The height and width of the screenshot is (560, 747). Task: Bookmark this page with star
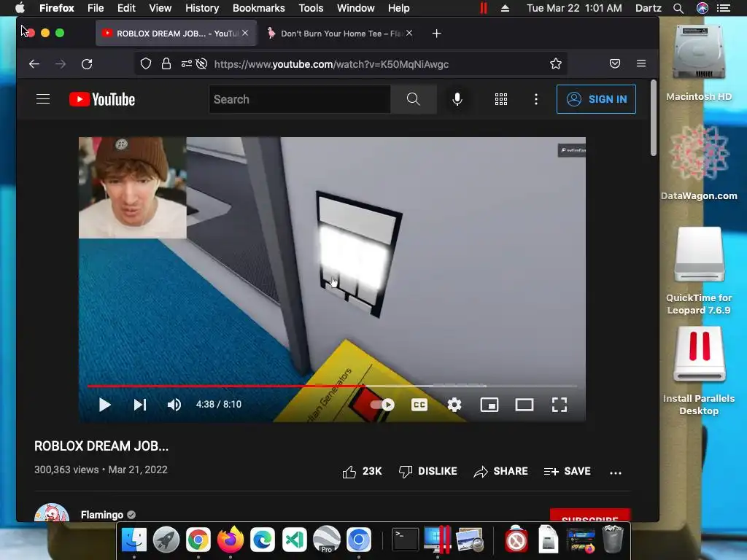click(x=555, y=64)
